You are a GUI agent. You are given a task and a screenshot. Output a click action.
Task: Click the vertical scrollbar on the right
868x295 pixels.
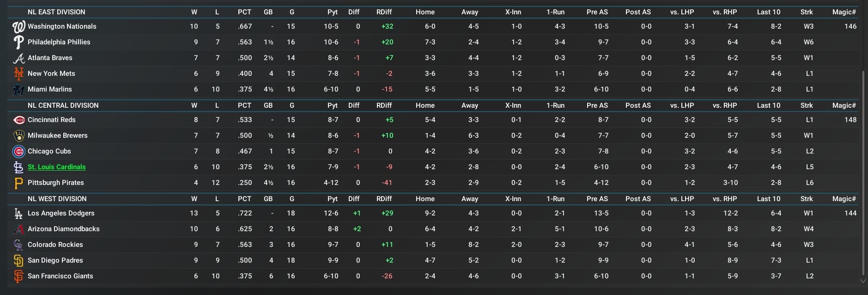863,171
